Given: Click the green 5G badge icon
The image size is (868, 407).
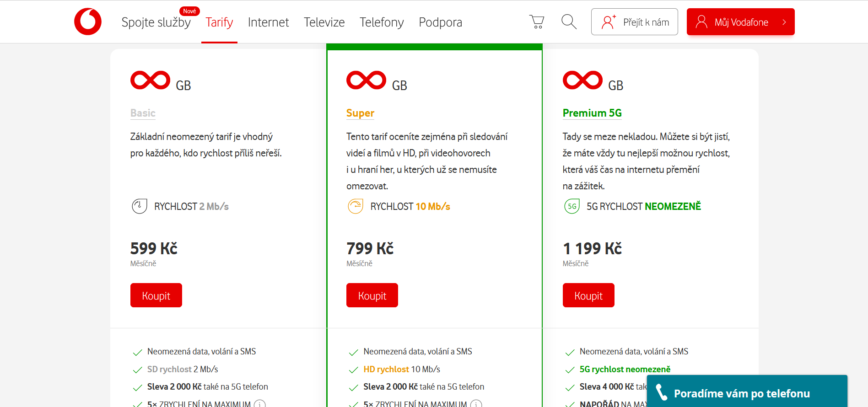Looking at the screenshot, I should pyautogui.click(x=572, y=206).
